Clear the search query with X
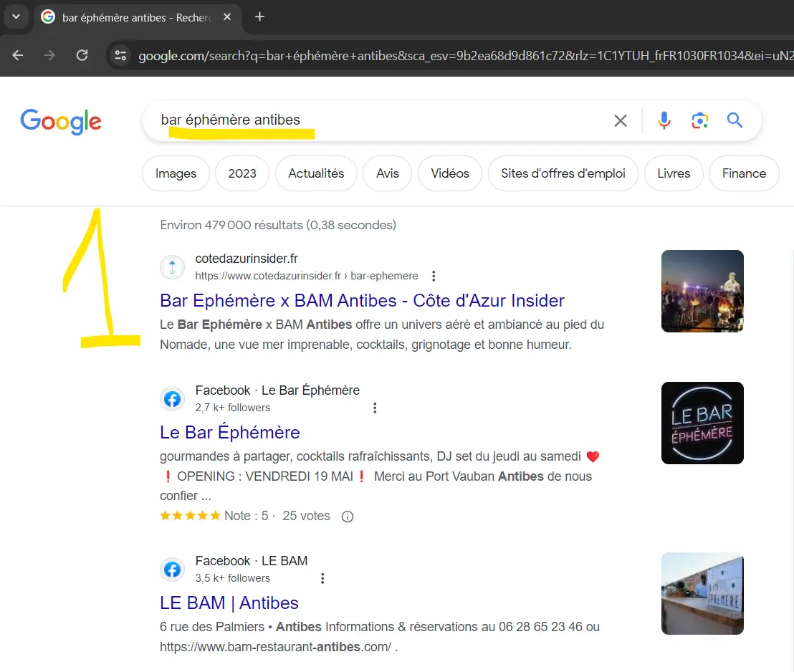Viewport: 794px width, 672px height. (x=621, y=120)
